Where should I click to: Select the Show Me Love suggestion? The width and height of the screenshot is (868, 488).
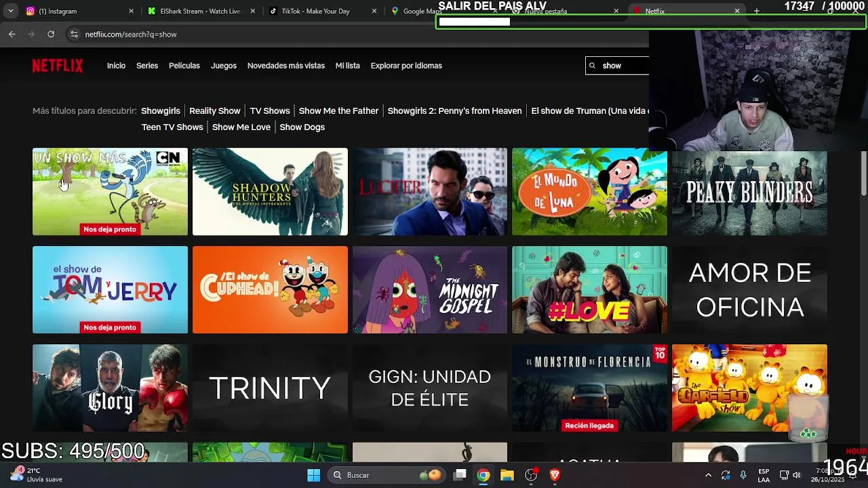click(x=241, y=127)
